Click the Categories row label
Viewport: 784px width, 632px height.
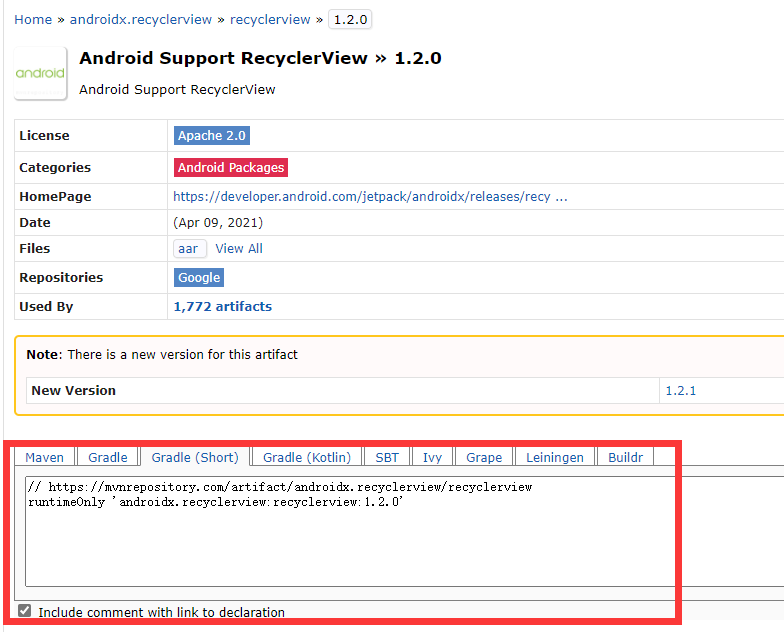point(55,168)
